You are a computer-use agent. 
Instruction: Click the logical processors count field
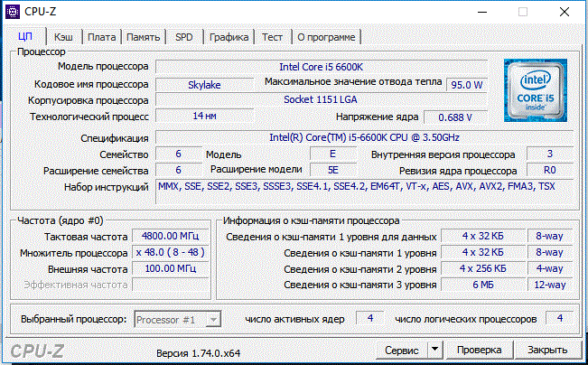pos(559,318)
